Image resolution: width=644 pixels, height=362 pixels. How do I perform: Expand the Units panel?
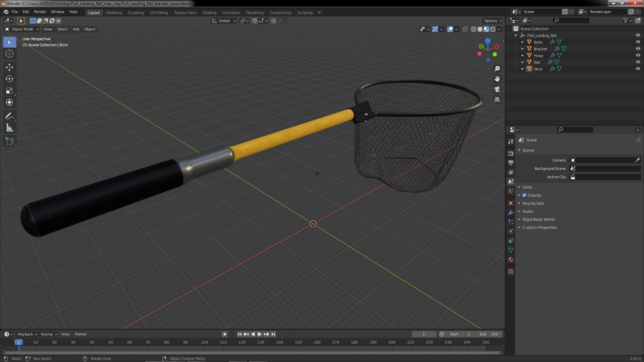click(x=527, y=187)
